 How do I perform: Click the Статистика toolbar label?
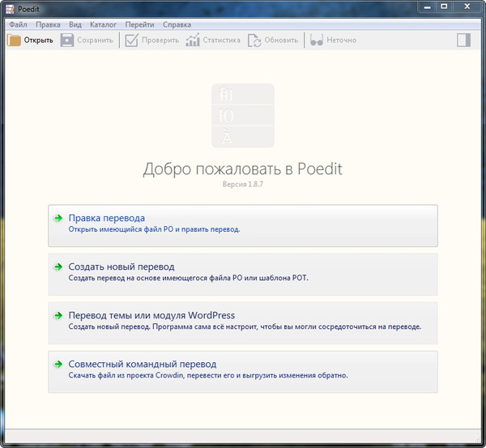tap(222, 41)
